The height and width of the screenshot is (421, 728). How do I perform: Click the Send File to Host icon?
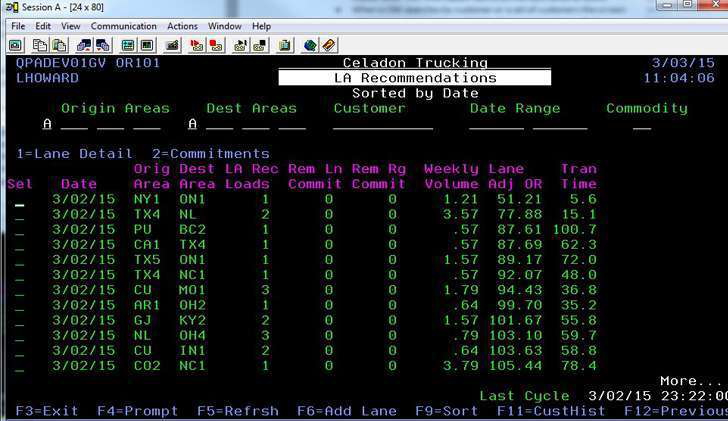[x=84, y=45]
